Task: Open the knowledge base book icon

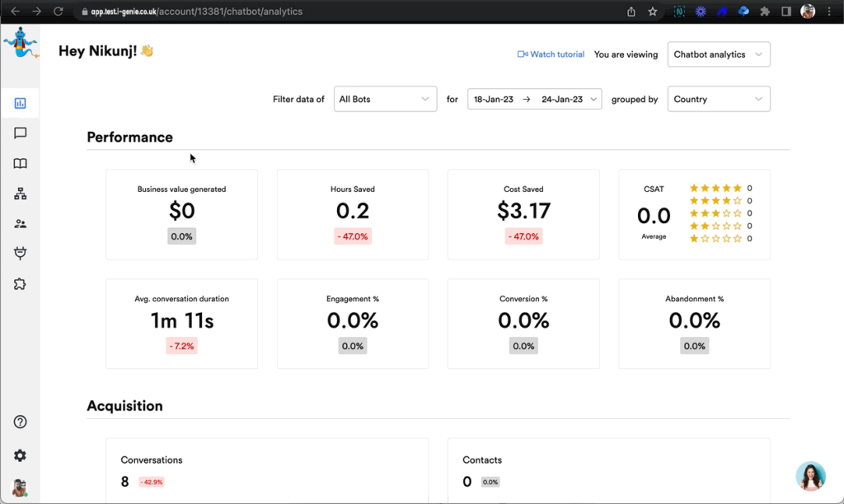Action: [x=21, y=164]
